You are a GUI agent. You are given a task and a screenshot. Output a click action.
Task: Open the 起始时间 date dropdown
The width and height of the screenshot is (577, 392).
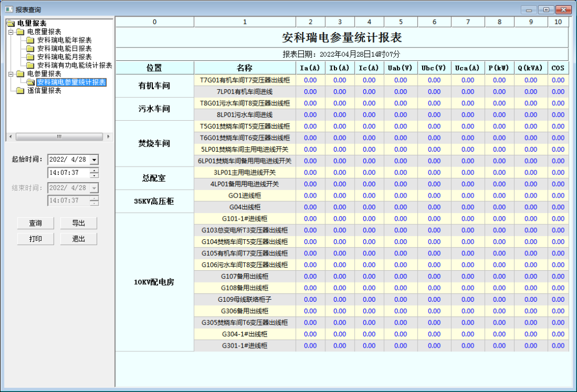click(x=94, y=160)
